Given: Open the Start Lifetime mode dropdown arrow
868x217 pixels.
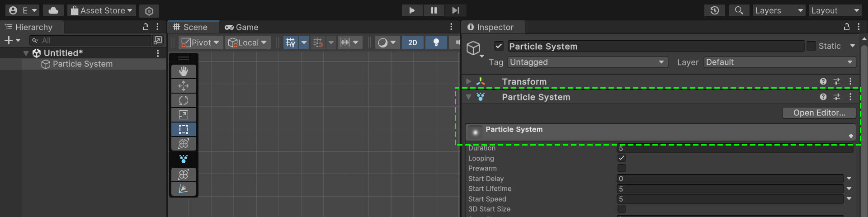Looking at the screenshot, I should click(849, 189).
